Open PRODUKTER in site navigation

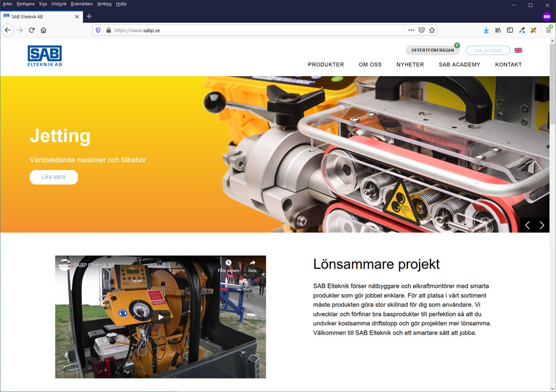tap(326, 65)
